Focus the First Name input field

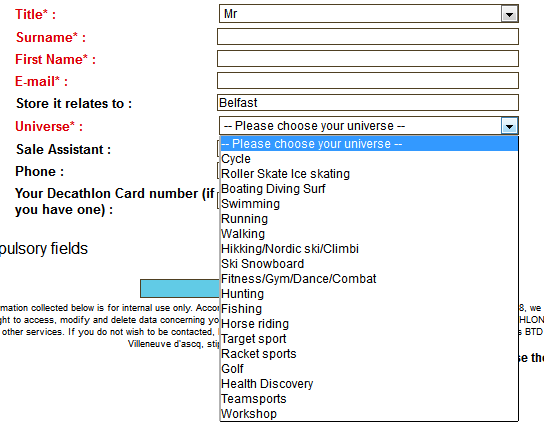coord(368,59)
